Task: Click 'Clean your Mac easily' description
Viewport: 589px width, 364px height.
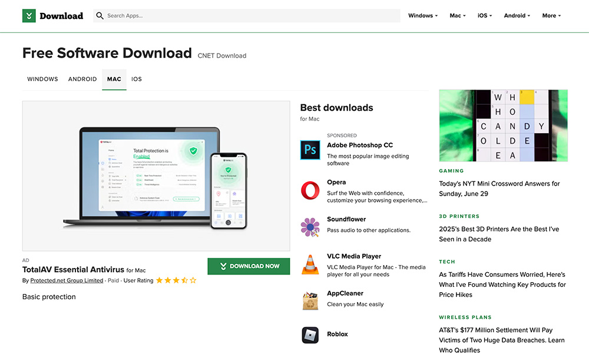Action: pos(355,305)
